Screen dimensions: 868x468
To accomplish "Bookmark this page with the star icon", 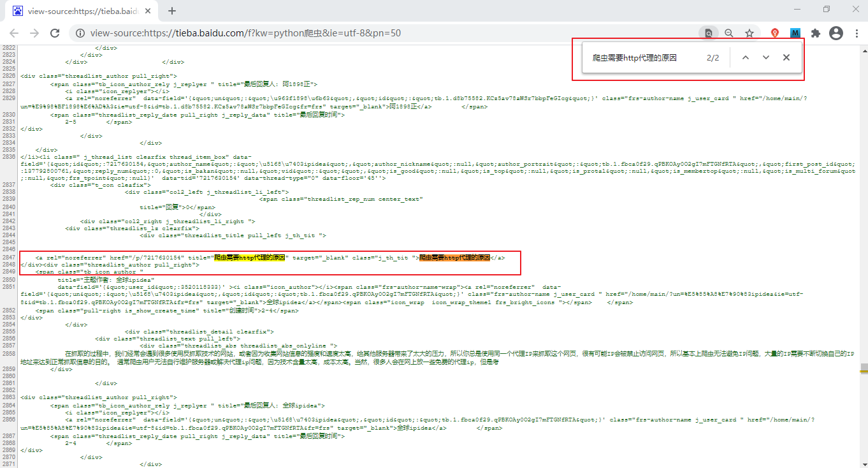I will (x=749, y=33).
